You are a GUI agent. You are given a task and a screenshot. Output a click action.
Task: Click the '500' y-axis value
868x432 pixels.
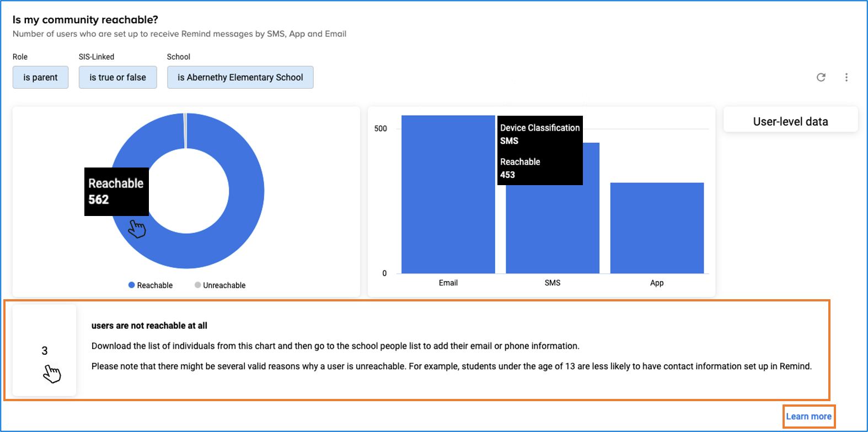click(x=381, y=128)
